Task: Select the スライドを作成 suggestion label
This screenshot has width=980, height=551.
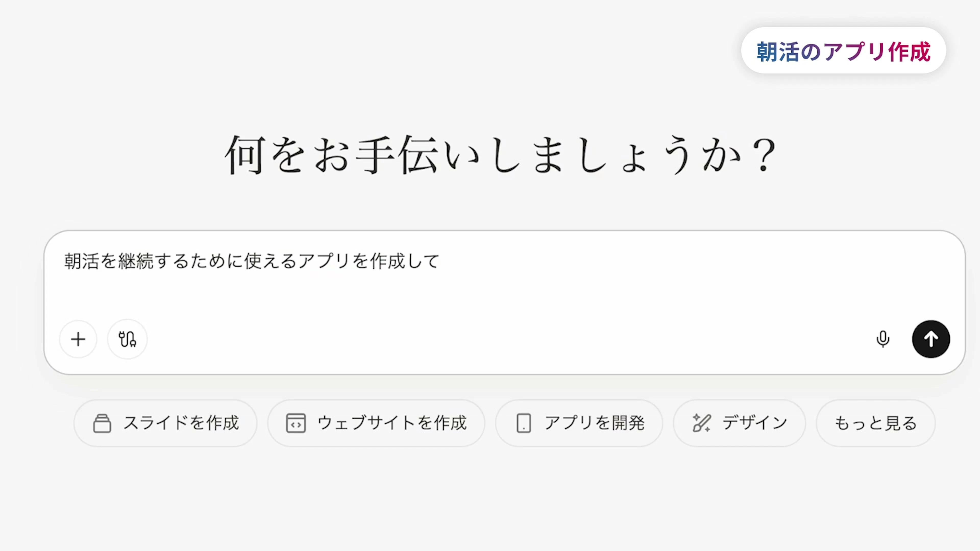Action: (x=181, y=423)
